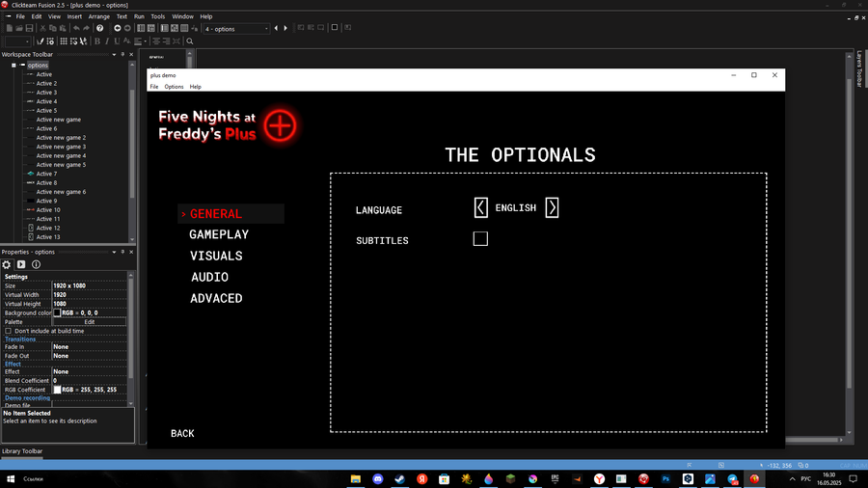Open Photoshop from the taskbar
Screen dimensions: 868x488
click(x=665, y=479)
